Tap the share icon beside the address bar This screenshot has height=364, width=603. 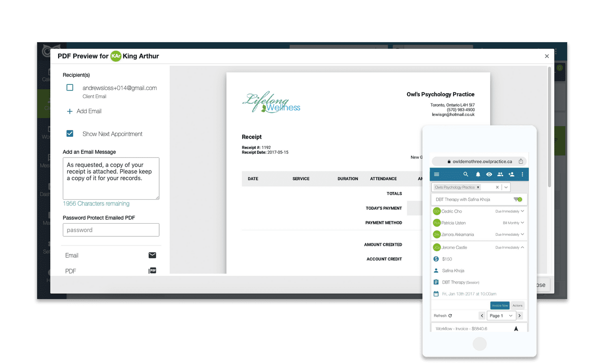[521, 161]
